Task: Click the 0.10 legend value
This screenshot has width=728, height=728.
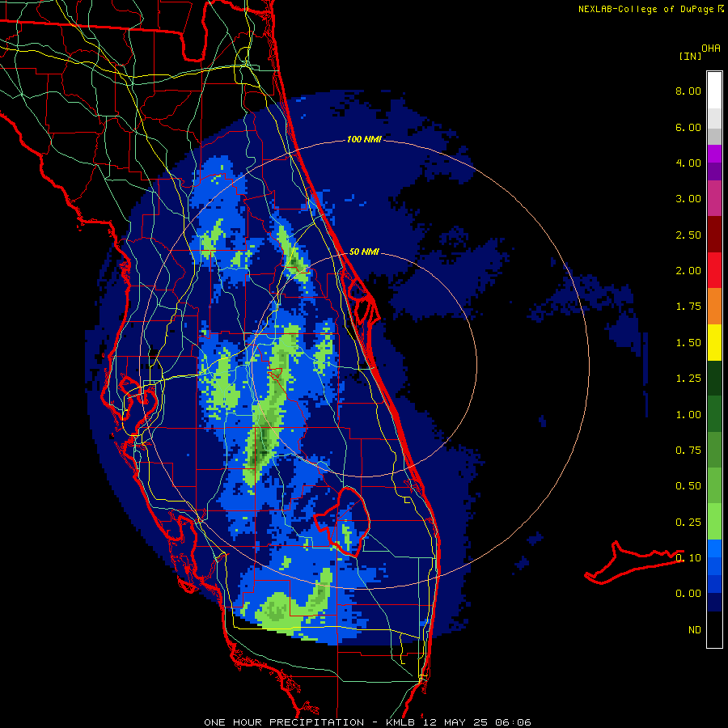Action: click(x=688, y=558)
